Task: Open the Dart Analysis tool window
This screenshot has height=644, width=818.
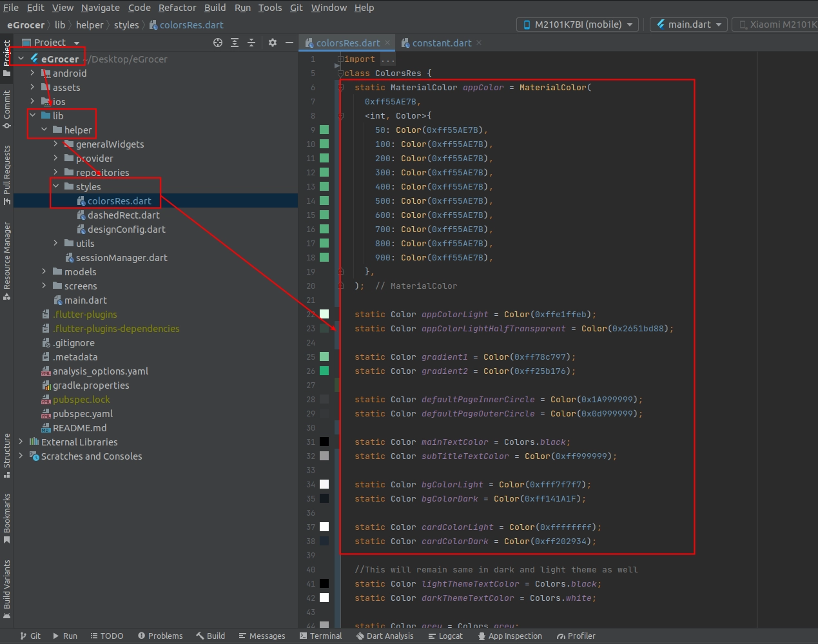Action: click(385, 636)
